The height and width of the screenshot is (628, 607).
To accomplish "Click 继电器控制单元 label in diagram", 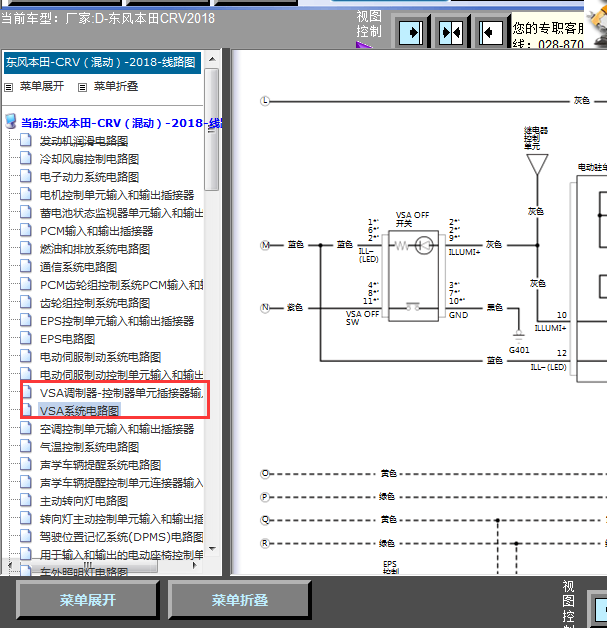I will point(536,138).
